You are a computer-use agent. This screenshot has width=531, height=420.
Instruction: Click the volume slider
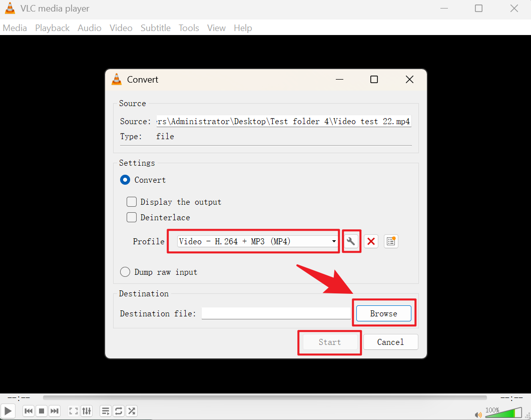click(x=503, y=413)
